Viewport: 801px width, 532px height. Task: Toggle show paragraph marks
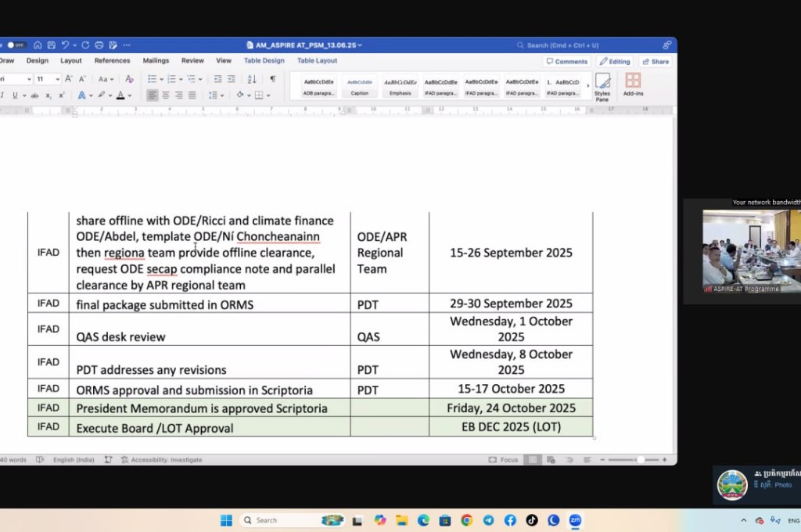click(x=273, y=79)
